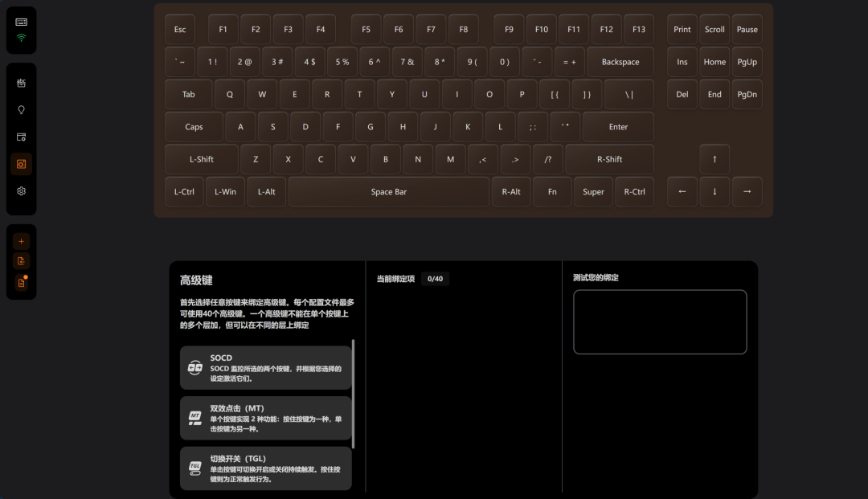
Task: Select the L-Alt key
Action: pos(266,192)
